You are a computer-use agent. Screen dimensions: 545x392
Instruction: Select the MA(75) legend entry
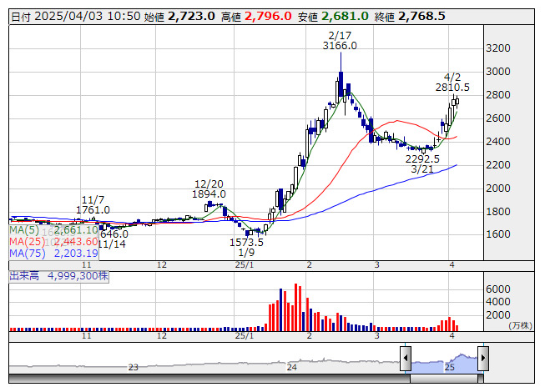pyautogui.click(x=53, y=254)
